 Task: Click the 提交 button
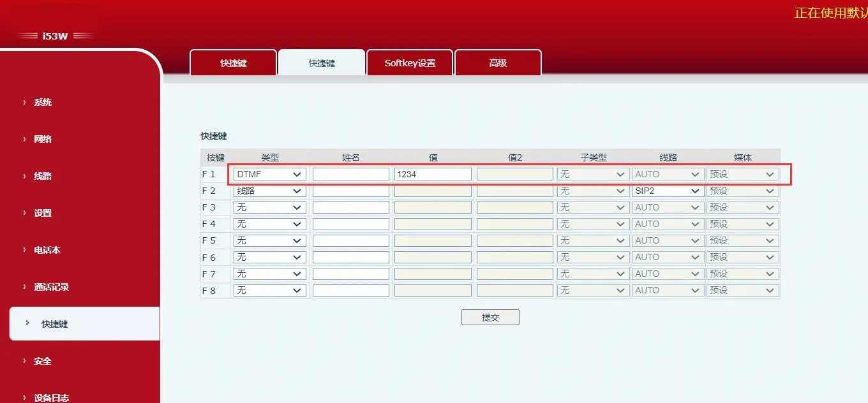[490, 318]
